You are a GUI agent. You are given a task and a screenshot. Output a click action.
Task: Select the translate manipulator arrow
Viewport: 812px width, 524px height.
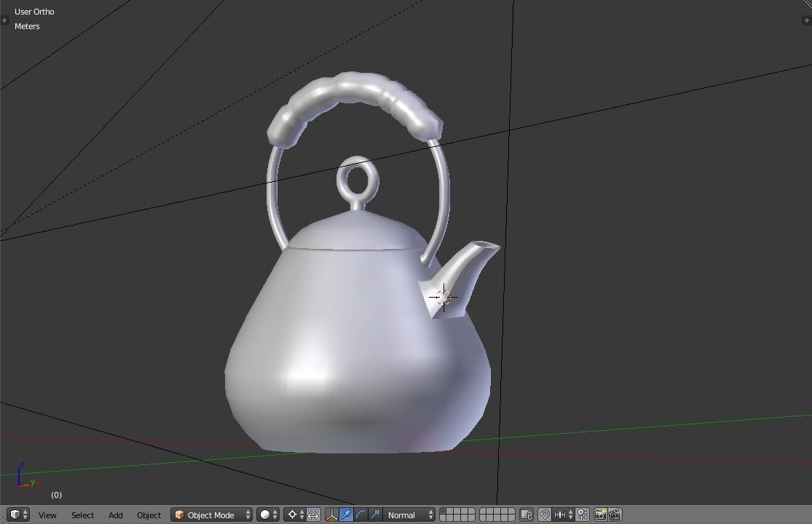(346, 515)
